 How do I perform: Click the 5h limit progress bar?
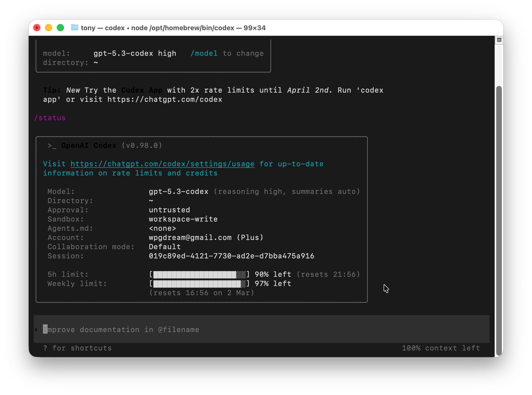coord(199,275)
